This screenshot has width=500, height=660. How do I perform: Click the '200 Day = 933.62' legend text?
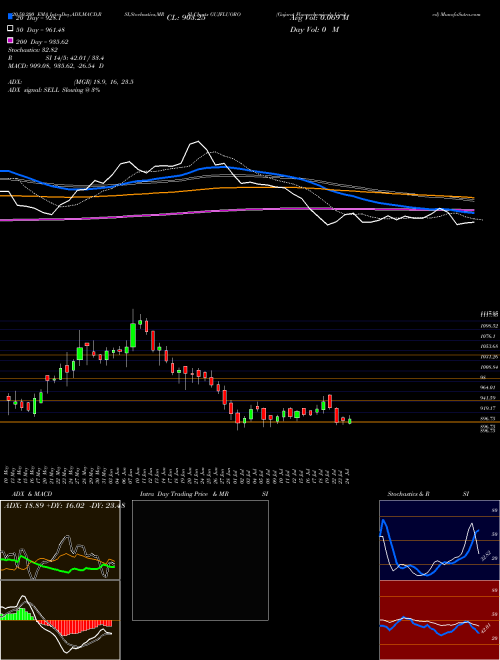click(42, 42)
